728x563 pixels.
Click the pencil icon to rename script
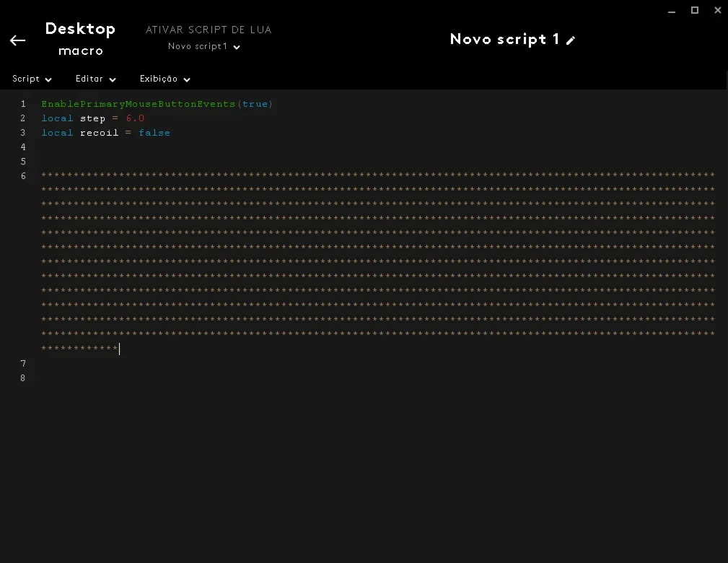click(x=571, y=40)
